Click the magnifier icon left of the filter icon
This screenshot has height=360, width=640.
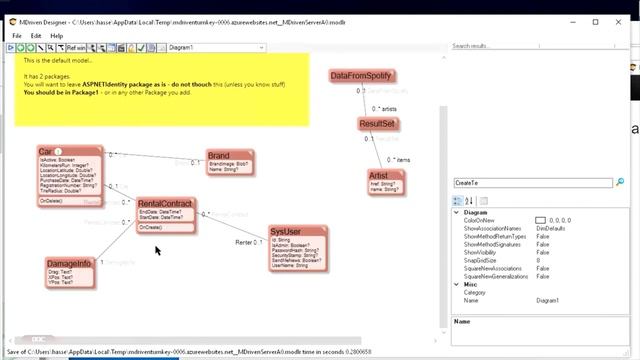pos(50,48)
